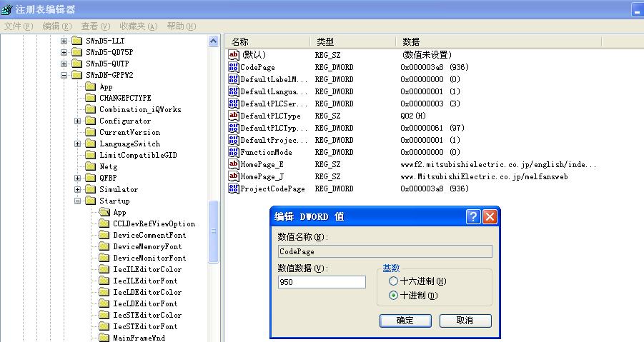
Task: Click the FunctionMode DWORD icon
Action: click(x=234, y=152)
